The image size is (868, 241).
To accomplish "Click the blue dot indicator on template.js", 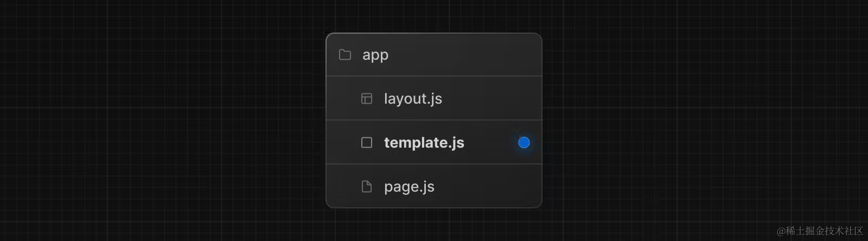I will coord(524,142).
